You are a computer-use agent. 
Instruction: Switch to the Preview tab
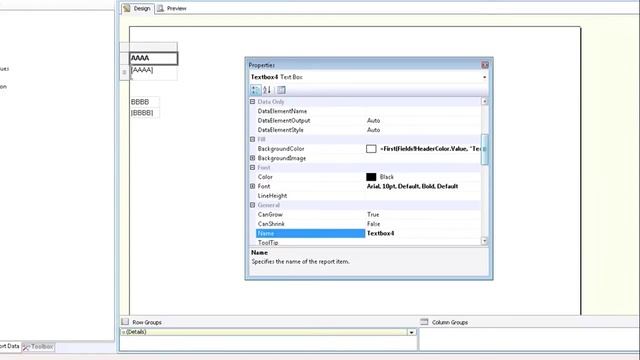(172, 8)
